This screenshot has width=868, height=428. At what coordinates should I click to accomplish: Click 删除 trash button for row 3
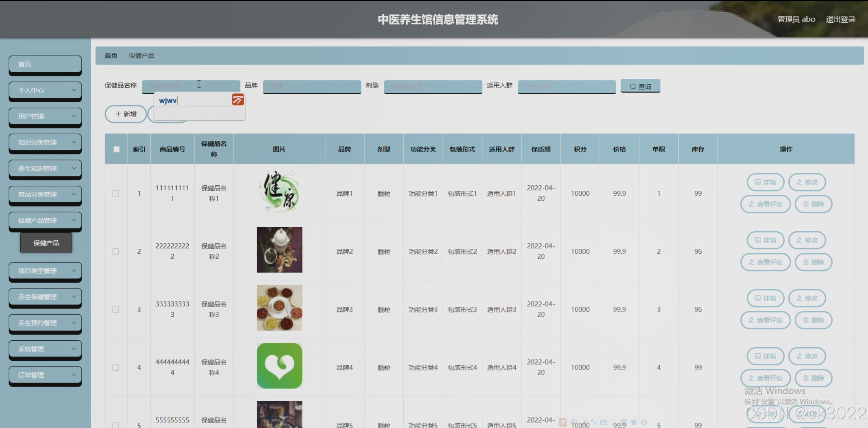[x=813, y=320]
